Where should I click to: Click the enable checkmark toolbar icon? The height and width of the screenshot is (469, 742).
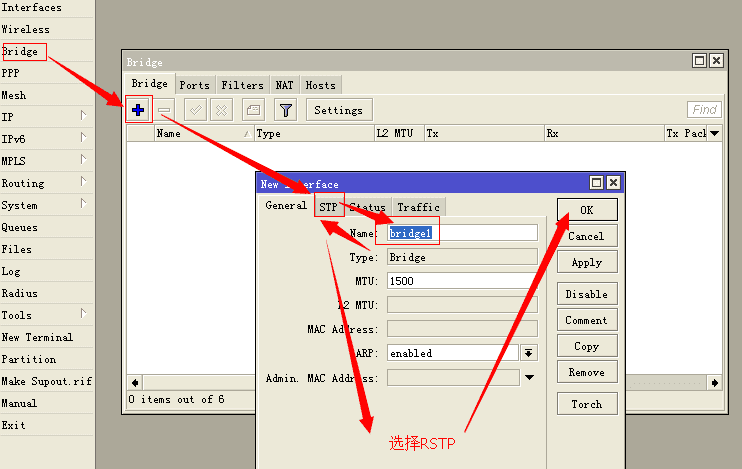195,110
